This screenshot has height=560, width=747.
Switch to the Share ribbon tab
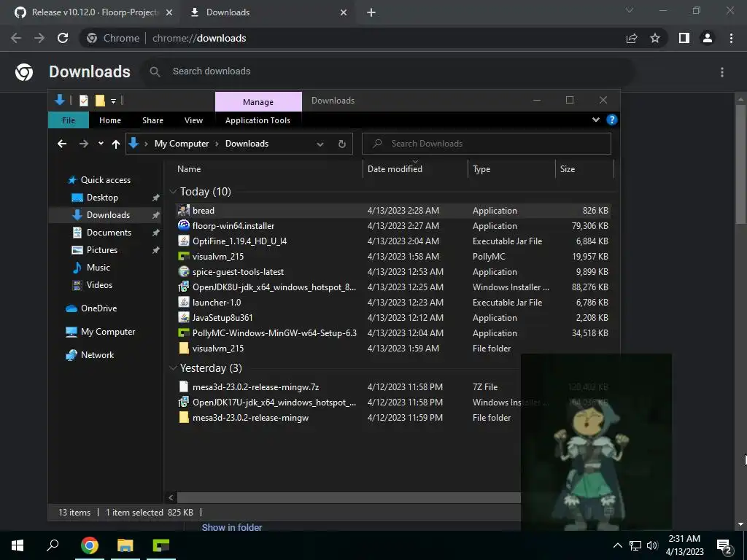[152, 120]
